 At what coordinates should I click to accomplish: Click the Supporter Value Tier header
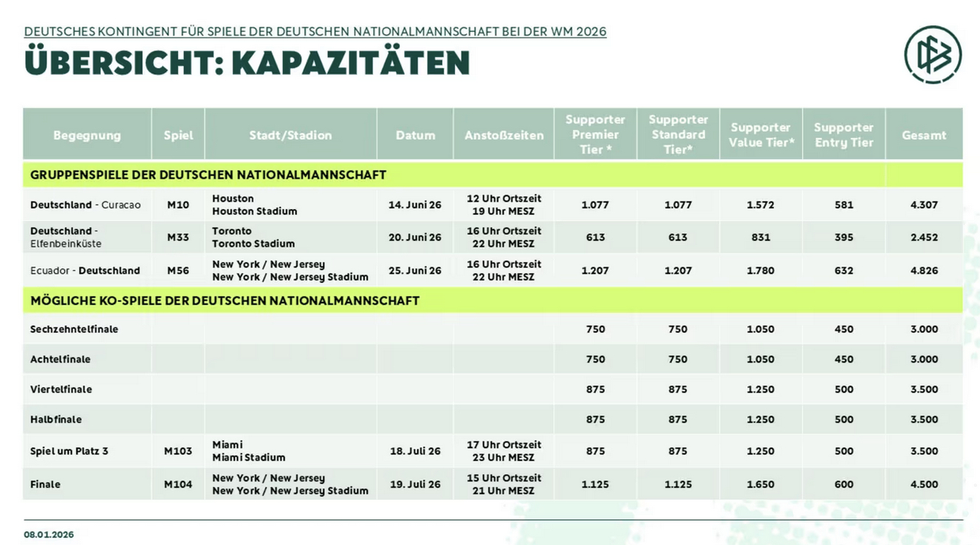click(x=761, y=135)
